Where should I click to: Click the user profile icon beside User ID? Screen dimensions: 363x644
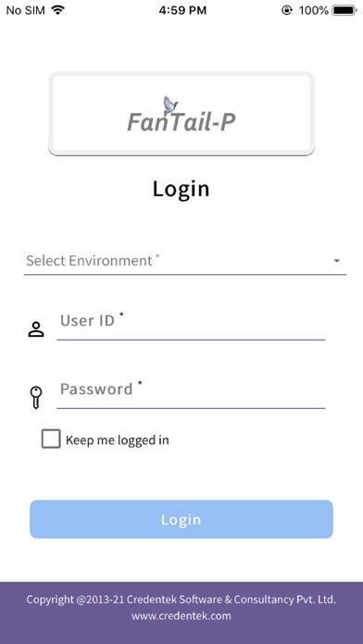pos(36,329)
